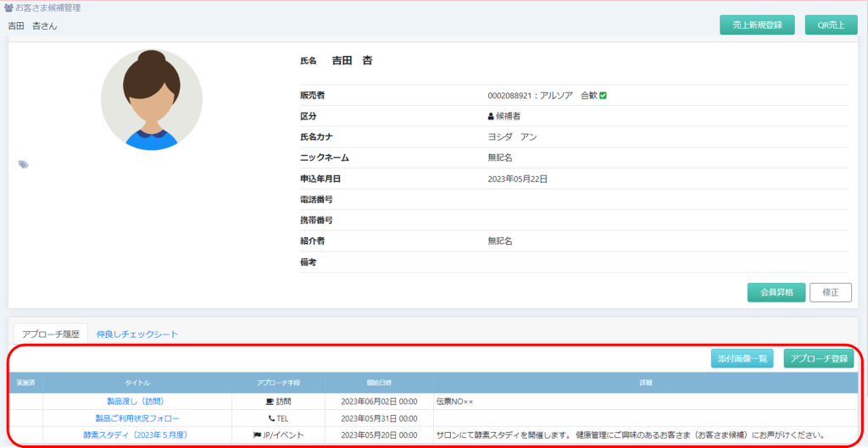Click the 会員昇格 button
The image size is (868, 448).
click(776, 292)
